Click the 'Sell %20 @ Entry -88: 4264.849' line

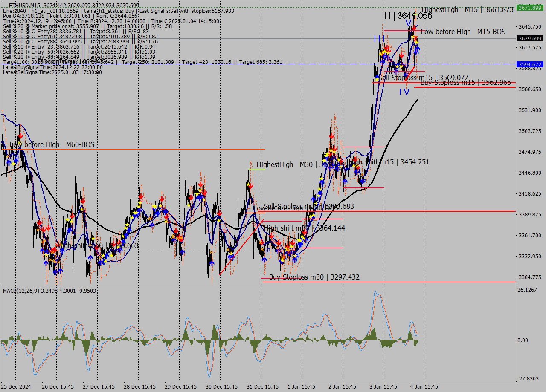pyautogui.click(x=79, y=57)
